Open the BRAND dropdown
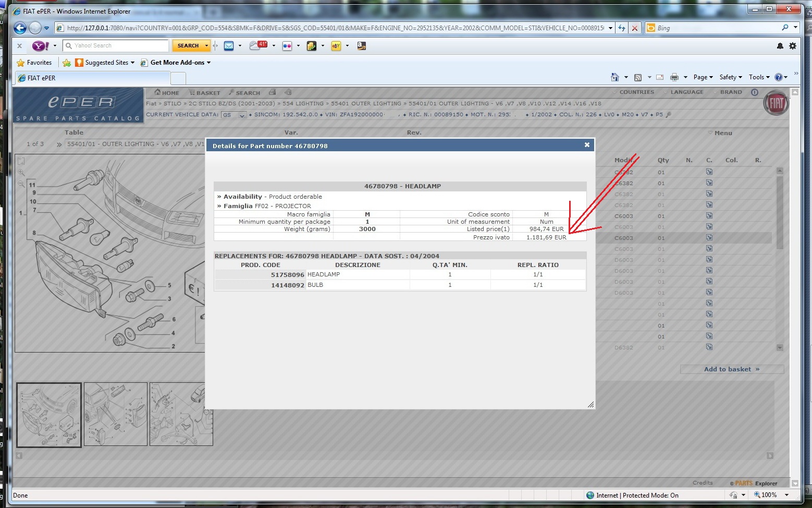812x508 pixels. click(727, 92)
